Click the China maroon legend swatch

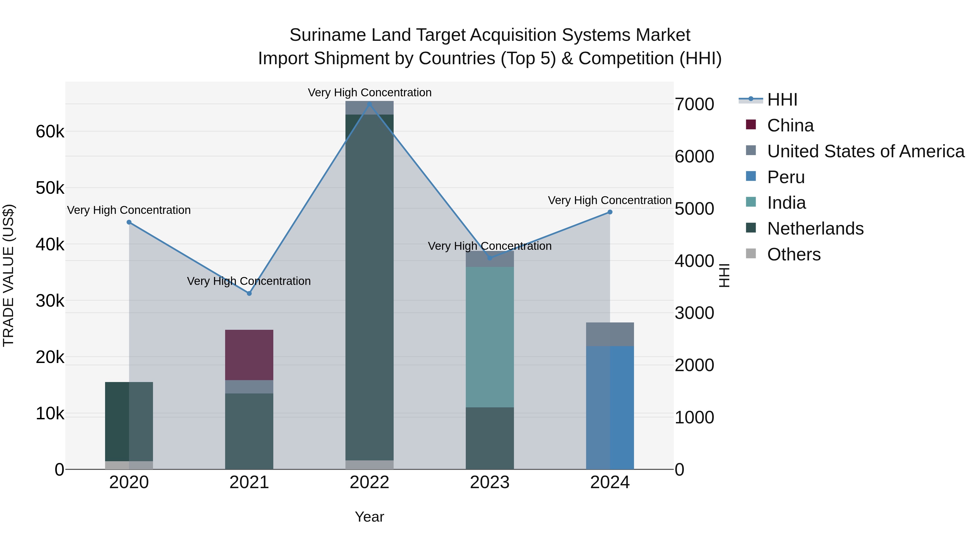[751, 124]
